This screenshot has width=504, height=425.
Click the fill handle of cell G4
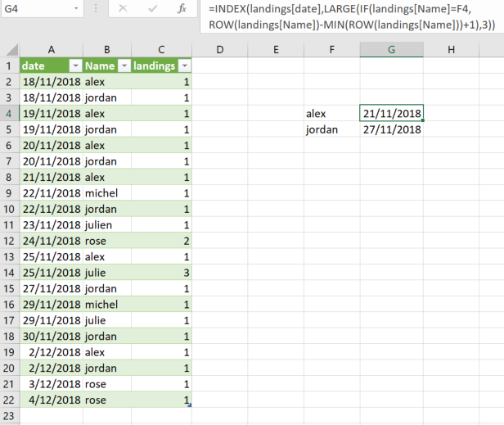[x=423, y=120]
